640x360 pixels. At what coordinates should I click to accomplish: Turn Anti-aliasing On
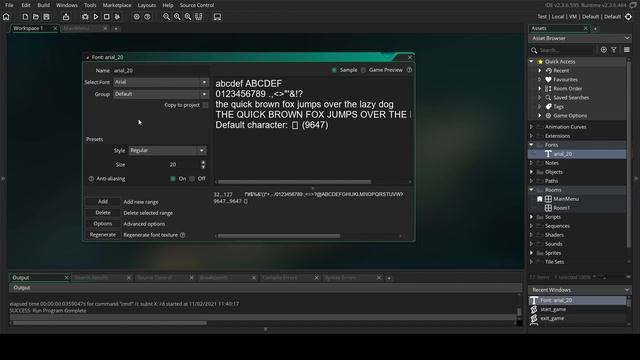click(173, 179)
